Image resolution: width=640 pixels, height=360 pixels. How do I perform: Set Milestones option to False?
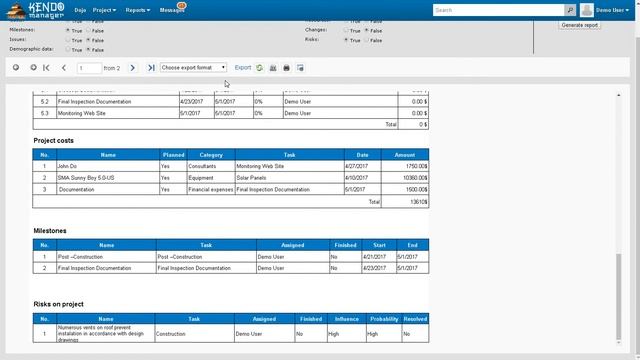(89, 31)
